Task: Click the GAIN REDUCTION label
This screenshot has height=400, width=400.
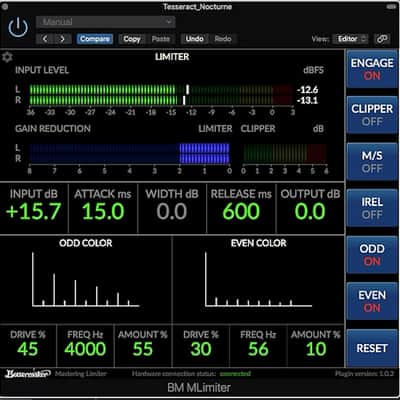Action: tap(53, 129)
